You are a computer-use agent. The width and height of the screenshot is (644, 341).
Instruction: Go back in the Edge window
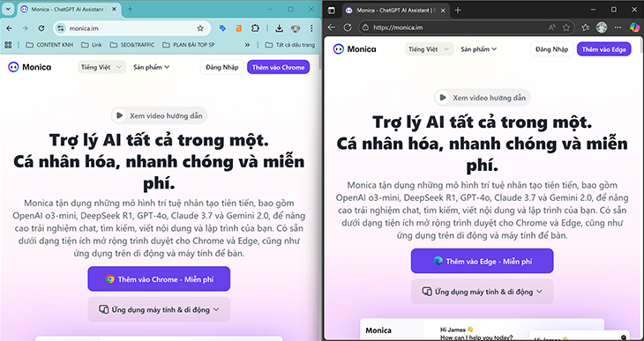click(332, 27)
